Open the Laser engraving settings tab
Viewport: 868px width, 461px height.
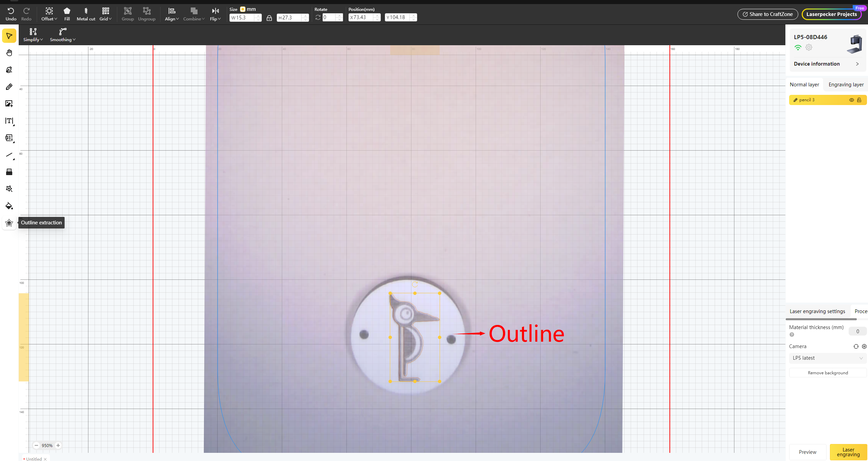817,311
